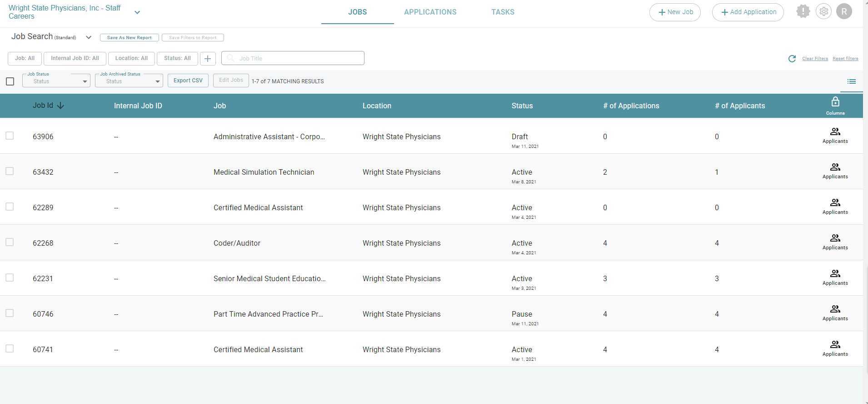Toggle the select all jobs checkbox
The height and width of the screenshot is (404, 868).
[10, 81]
